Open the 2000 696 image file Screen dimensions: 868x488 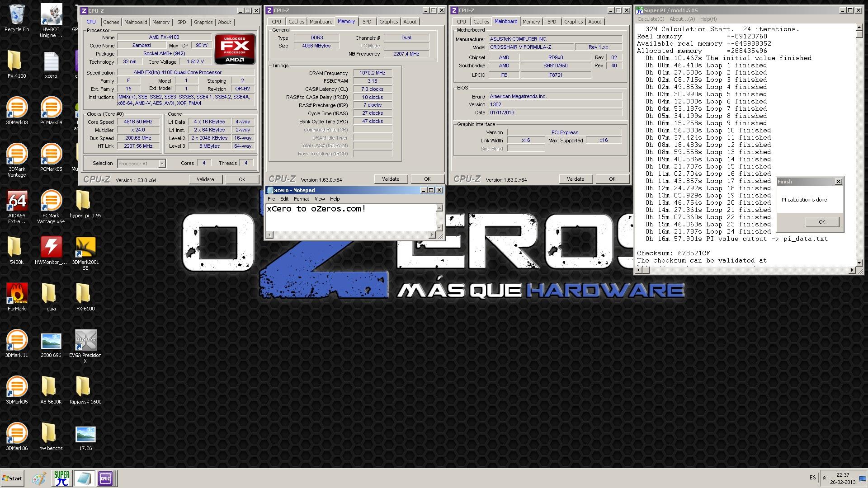[x=51, y=344]
